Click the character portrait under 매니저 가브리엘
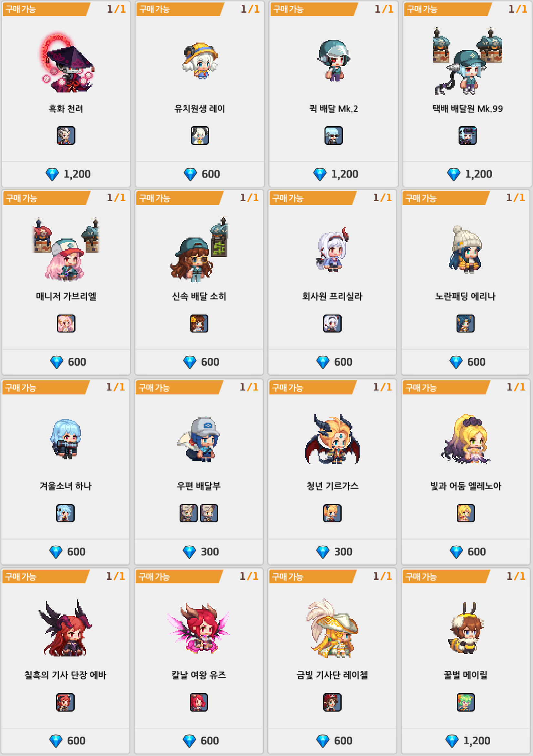 click(x=66, y=324)
